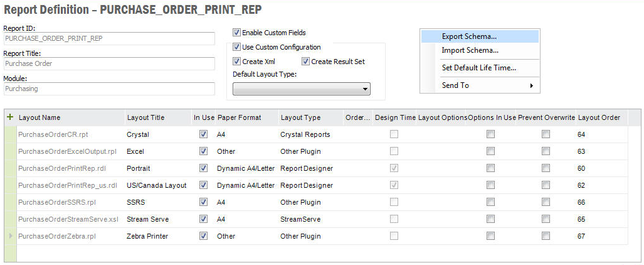Toggle Enable Custom Fields checkbox
644x265 pixels.
pos(237,33)
